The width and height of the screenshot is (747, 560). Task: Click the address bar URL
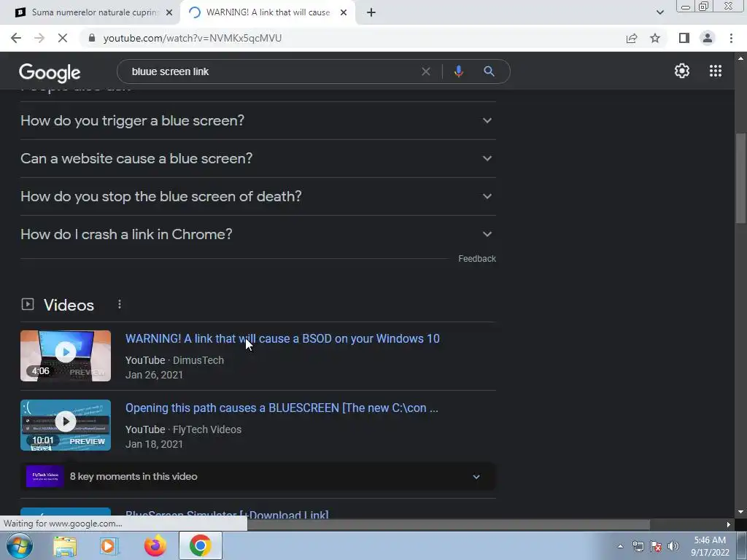coord(193,38)
